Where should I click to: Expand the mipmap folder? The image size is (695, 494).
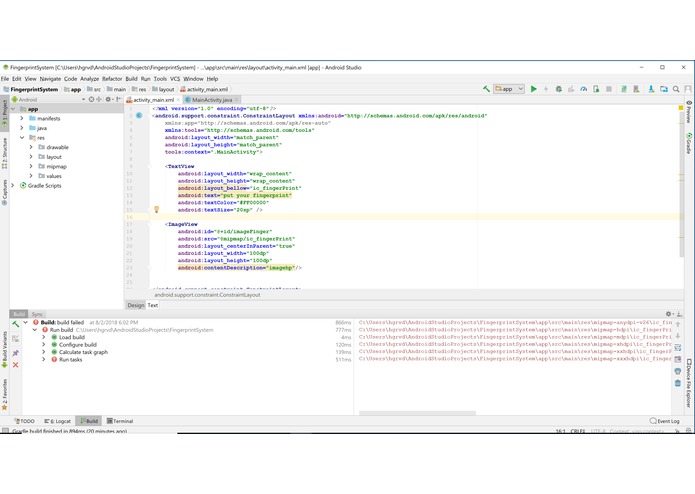[x=31, y=167]
